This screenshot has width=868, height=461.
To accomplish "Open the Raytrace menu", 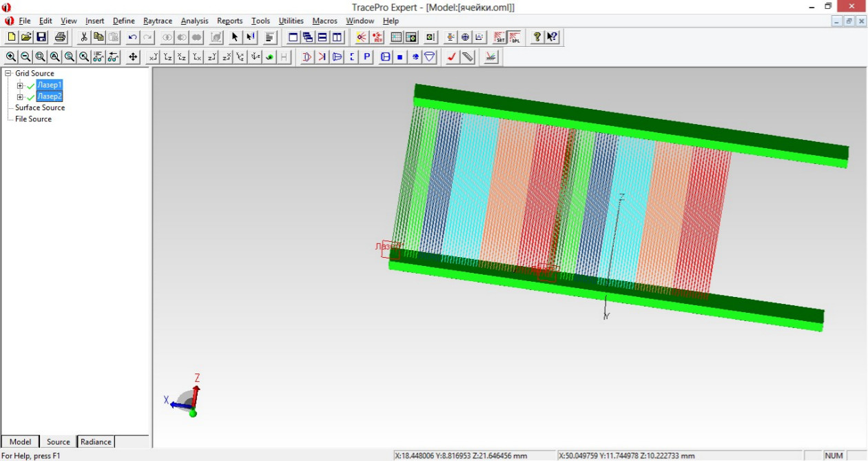I will (157, 21).
